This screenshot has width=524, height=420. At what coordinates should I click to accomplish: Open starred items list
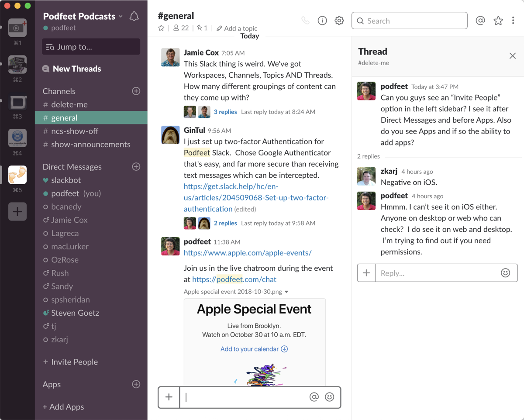[498, 21]
